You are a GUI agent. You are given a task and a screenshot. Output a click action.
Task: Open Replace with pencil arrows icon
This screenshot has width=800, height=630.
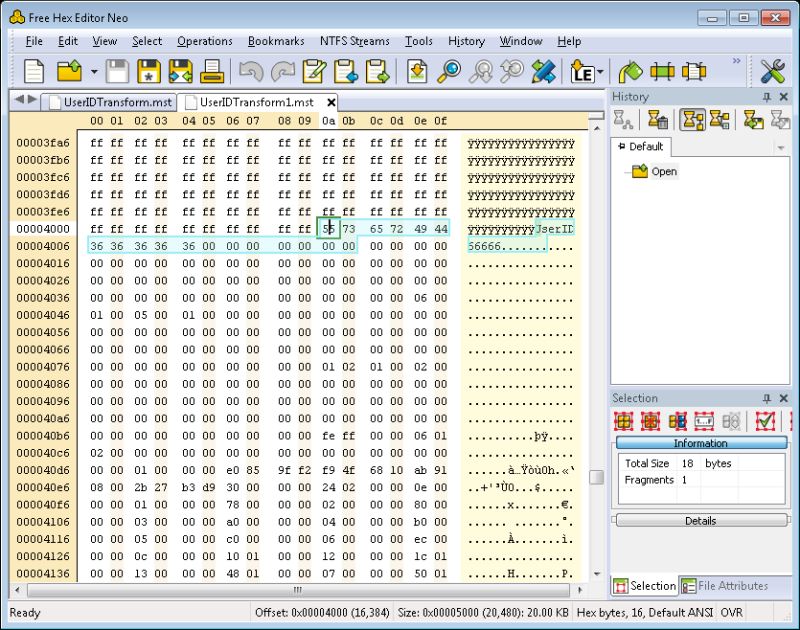[543, 71]
